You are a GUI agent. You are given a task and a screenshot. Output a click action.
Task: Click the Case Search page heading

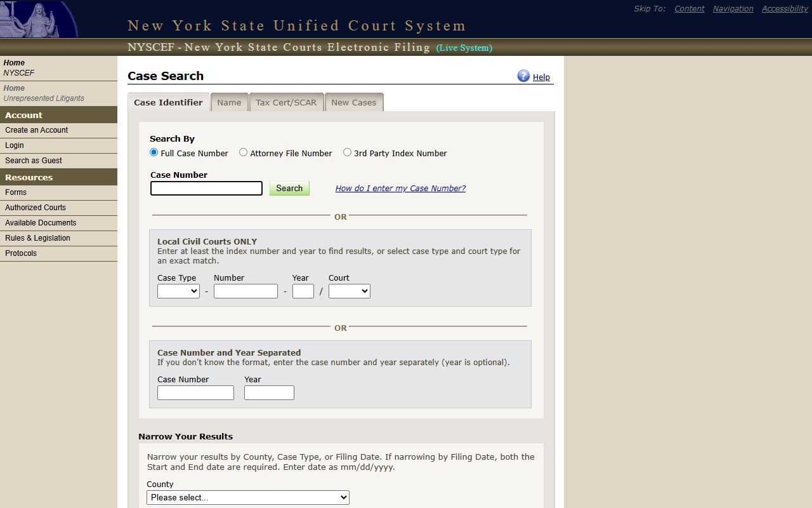[166, 76]
